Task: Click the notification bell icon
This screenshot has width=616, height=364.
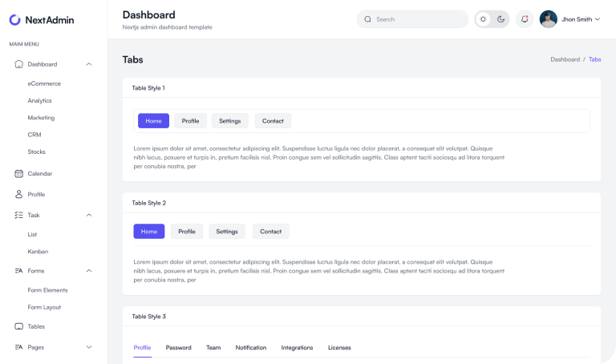Action: [525, 19]
